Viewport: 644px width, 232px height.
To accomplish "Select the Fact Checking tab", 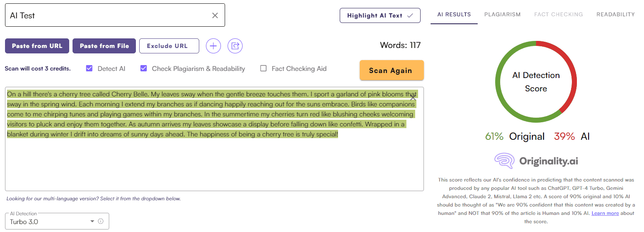I will [x=559, y=14].
